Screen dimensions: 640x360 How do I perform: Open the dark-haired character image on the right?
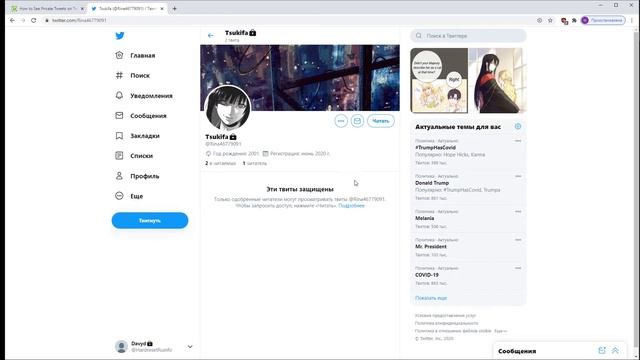click(x=498, y=80)
